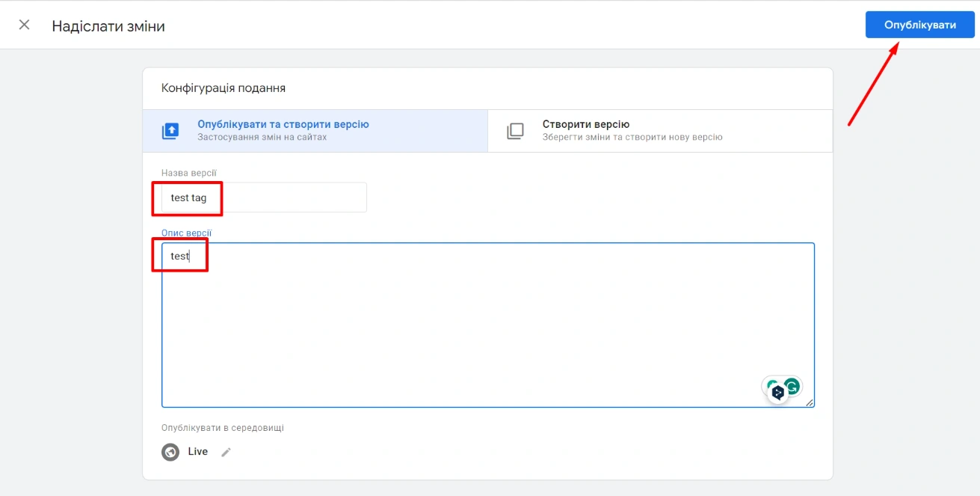This screenshot has height=496, width=980.
Task: Open the DeepL hexagon extension icon
Action: [x=777, y=392]
